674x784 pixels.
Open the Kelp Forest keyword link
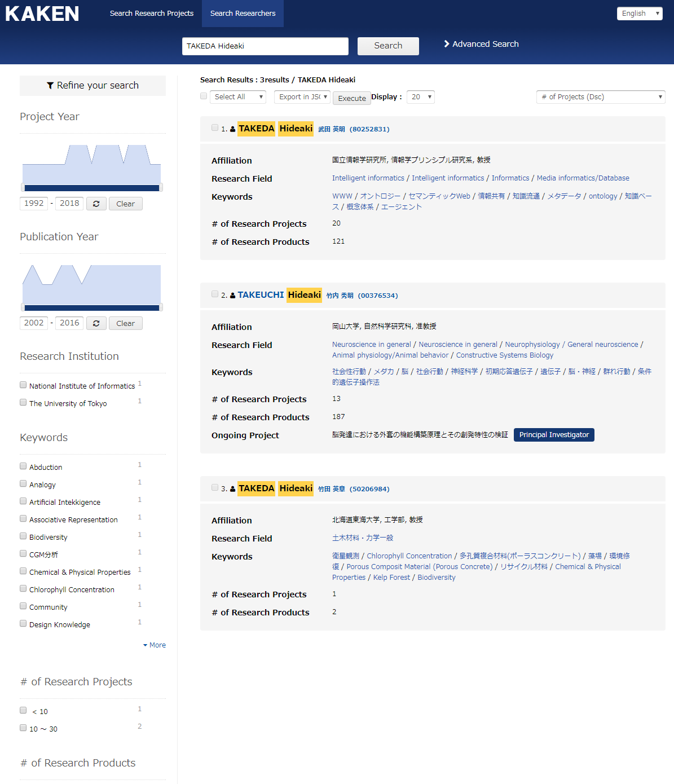(x=391, y=578)
